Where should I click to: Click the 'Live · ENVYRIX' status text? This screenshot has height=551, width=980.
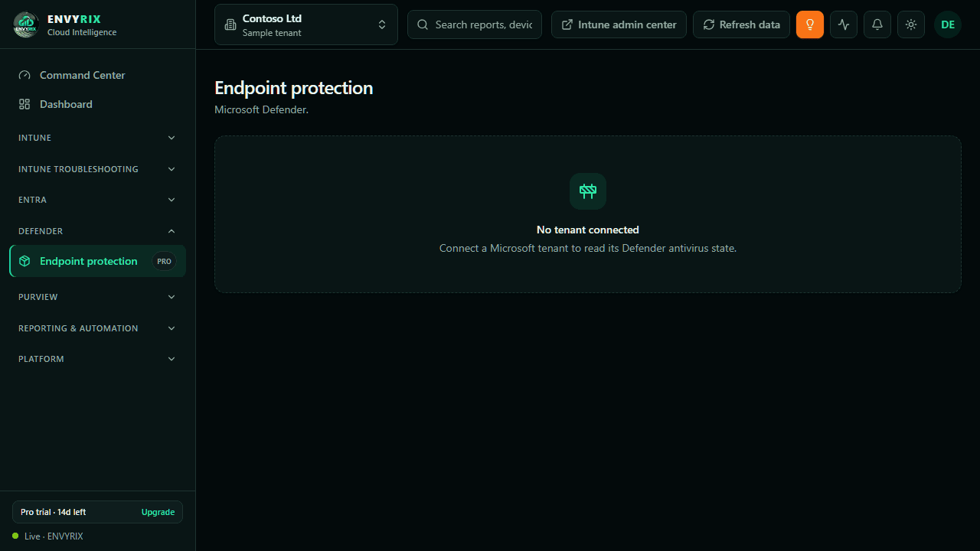point(54,536)
